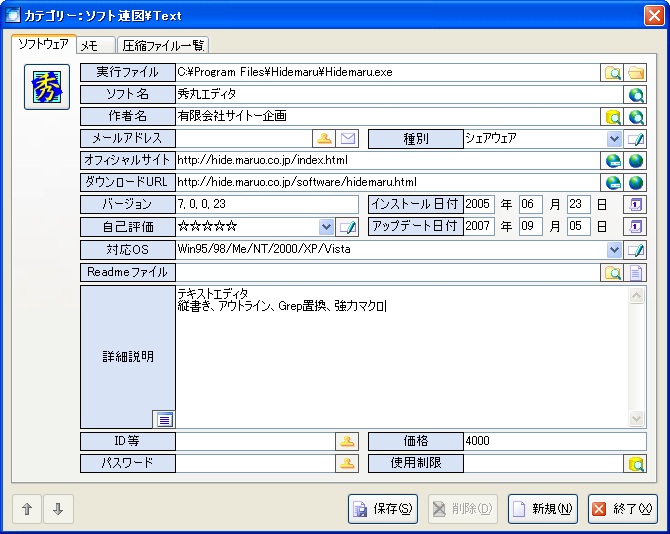Click the Hidemaru application icon thumbnail
Viewport: 670px width, 534px height.
pos(47,87)
